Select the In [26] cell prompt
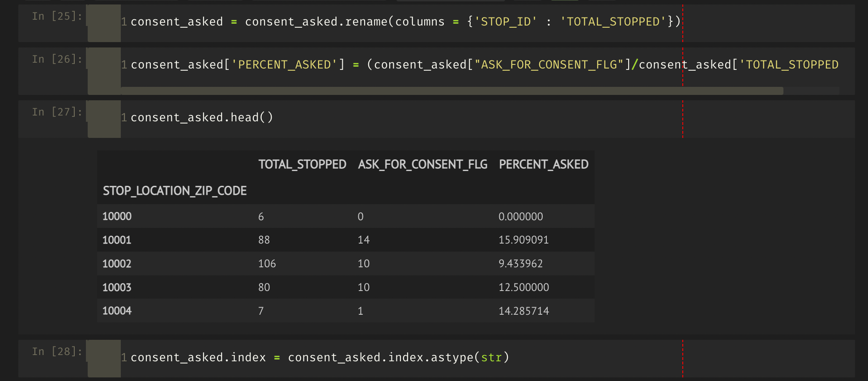The width and height of the screenshot is (868, 381). pos(57,60)
